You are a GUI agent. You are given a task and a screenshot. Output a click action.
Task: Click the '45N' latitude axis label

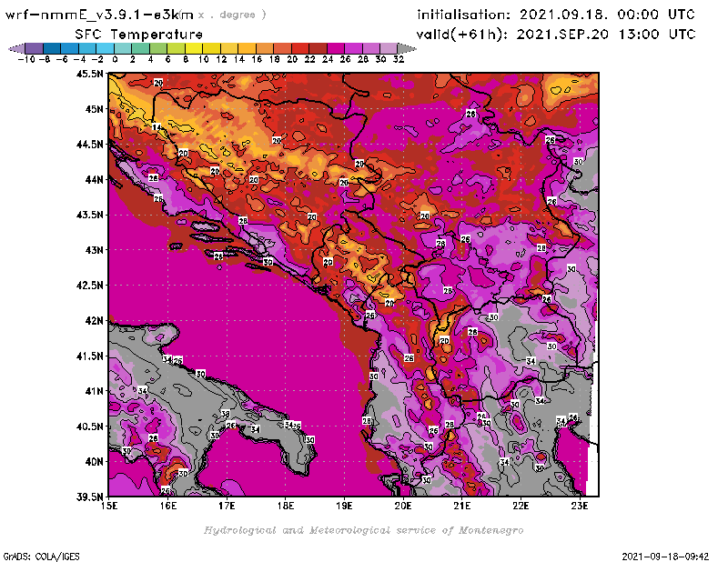point(94,109)
